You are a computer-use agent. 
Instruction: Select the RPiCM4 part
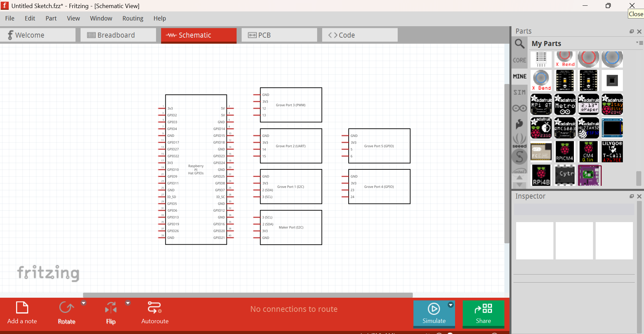565,152
